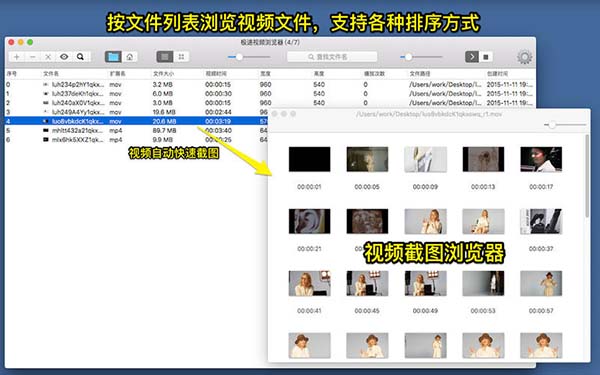Click the eye preview toolbar icon

click(64, 57)
